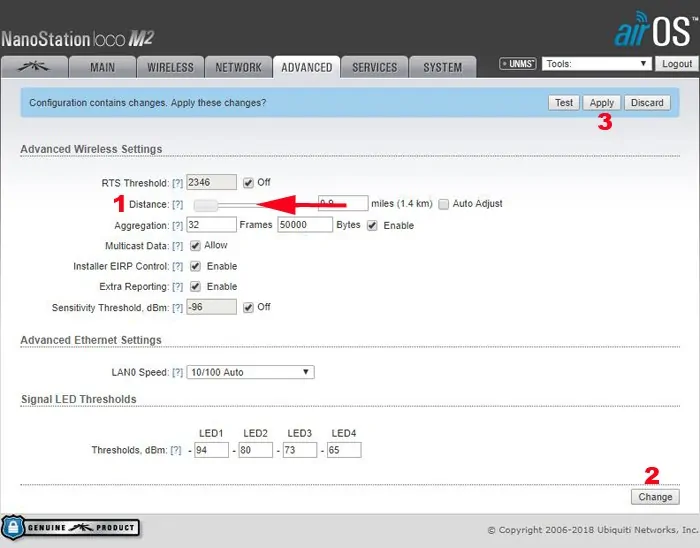Click the Aggregation Frames field

[x=211, y=224]
